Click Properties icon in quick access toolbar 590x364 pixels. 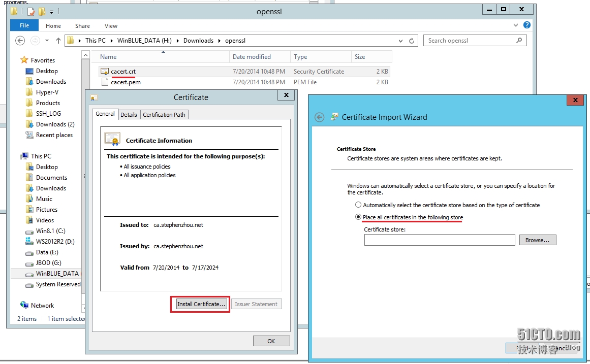coord(31,12)
